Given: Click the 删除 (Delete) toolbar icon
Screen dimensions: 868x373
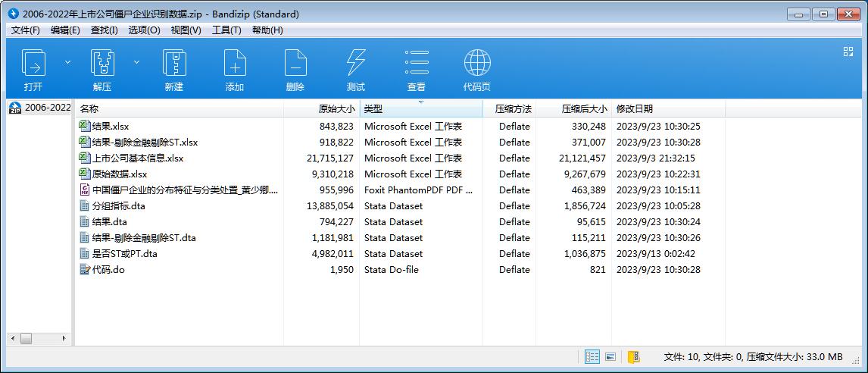Looking at the screenshot, I should click(295, 63).
